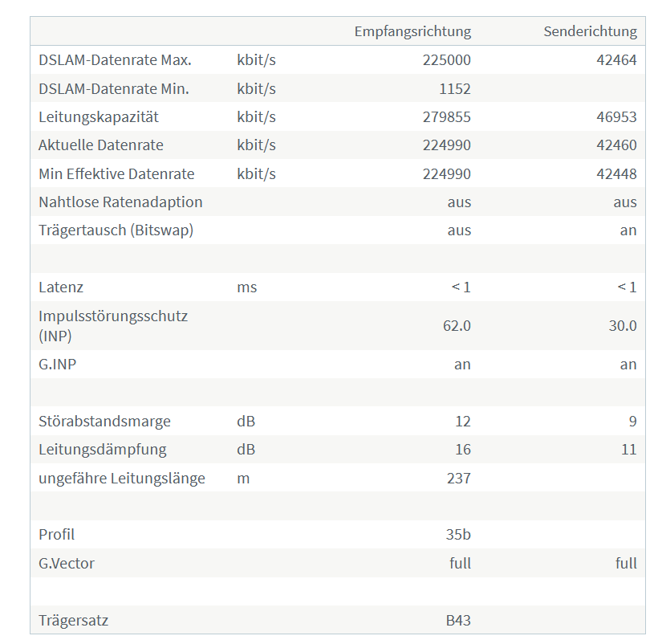This screenshot has width=650, height=644.
Task: Click the Profil value 35b
Action: click(458, 535)
